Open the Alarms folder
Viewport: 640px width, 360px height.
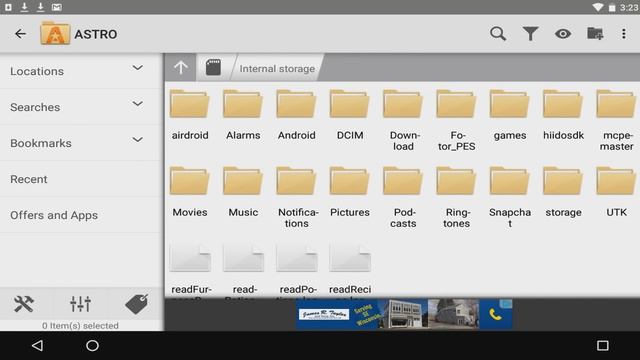[x=243, y=116]
